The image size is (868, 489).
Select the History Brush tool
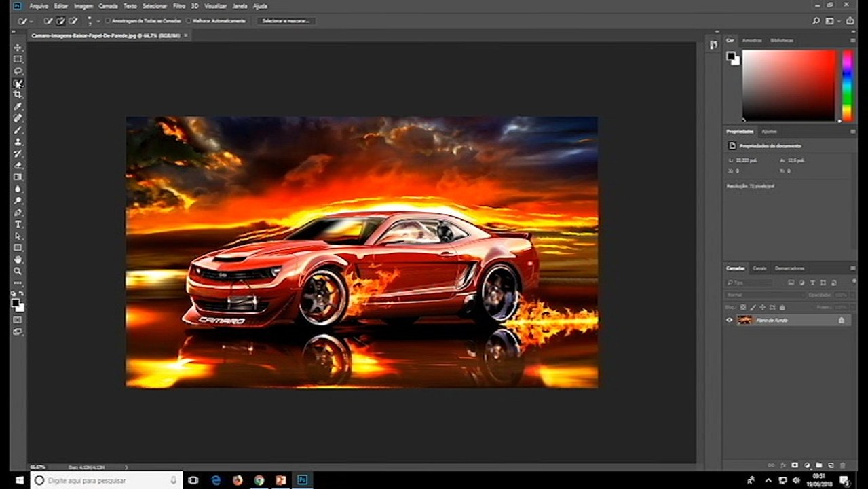tap(18, 153)
